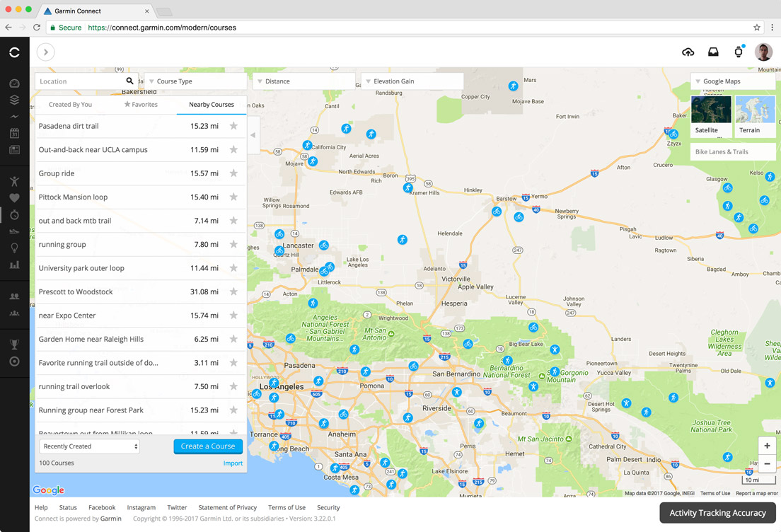This screenshot has width=781, height=532.
Task: Click the browser address bar URL
Action: click(162, 28)
